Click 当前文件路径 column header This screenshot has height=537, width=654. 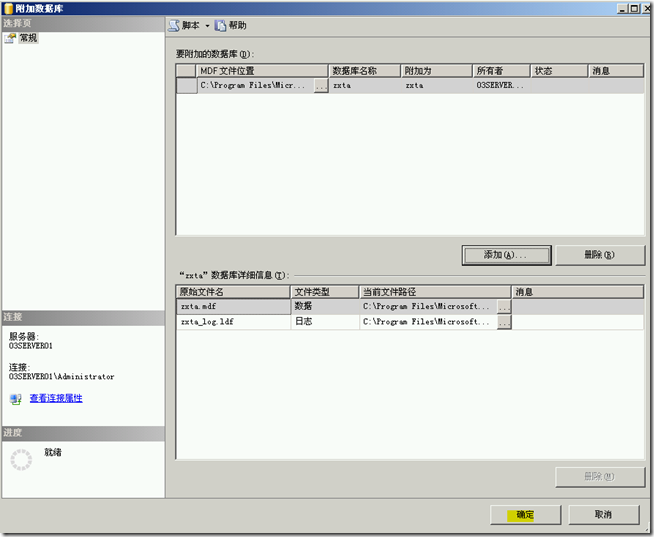(x=435, y=292)
